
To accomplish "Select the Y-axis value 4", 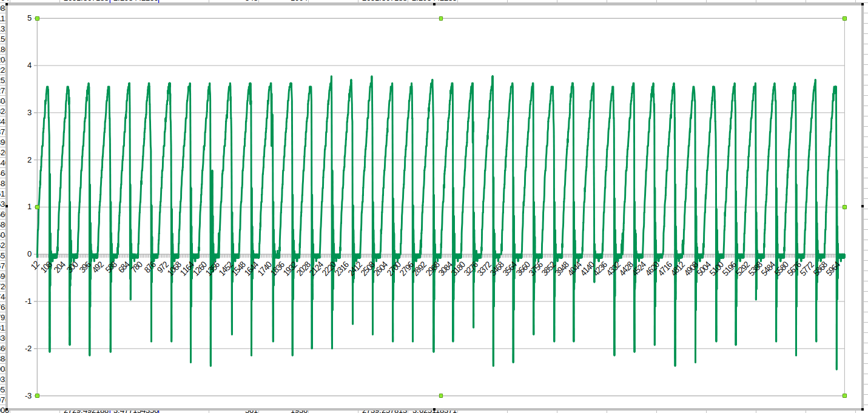I will (29, 65).
